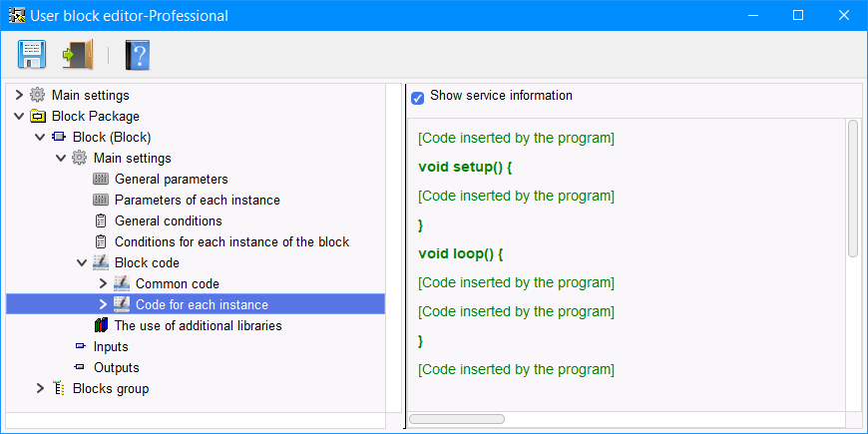868x434 pixels.
Task: Select Parameters of each instance item
Action: (197, 201)
